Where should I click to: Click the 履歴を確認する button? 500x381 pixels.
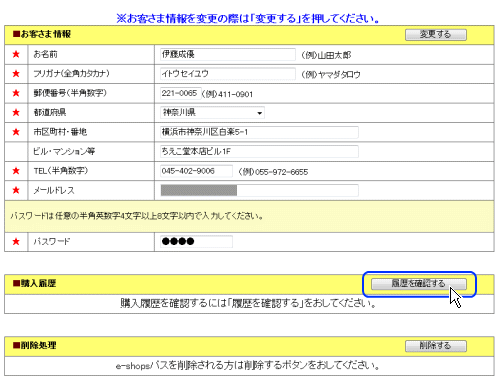coord(419,284)
